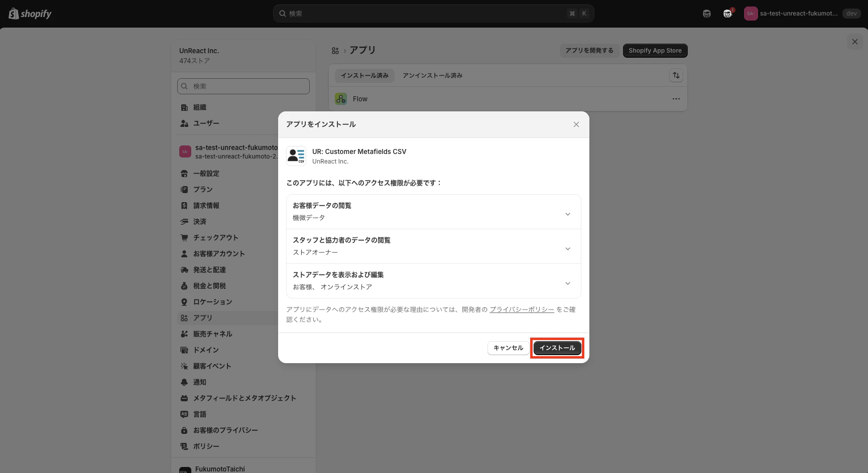Click the 販売チャネル sidebar icon
Screen dimensions: 868x473
[184, 334]
